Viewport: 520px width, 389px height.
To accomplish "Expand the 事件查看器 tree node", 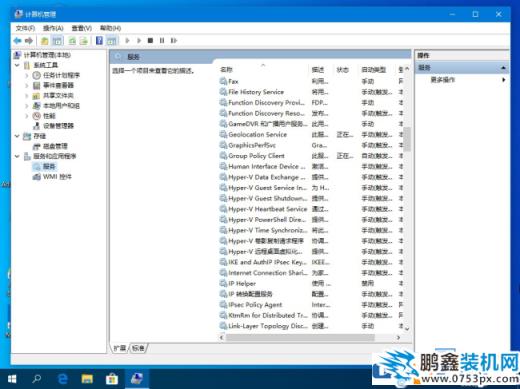I will 27,85.
